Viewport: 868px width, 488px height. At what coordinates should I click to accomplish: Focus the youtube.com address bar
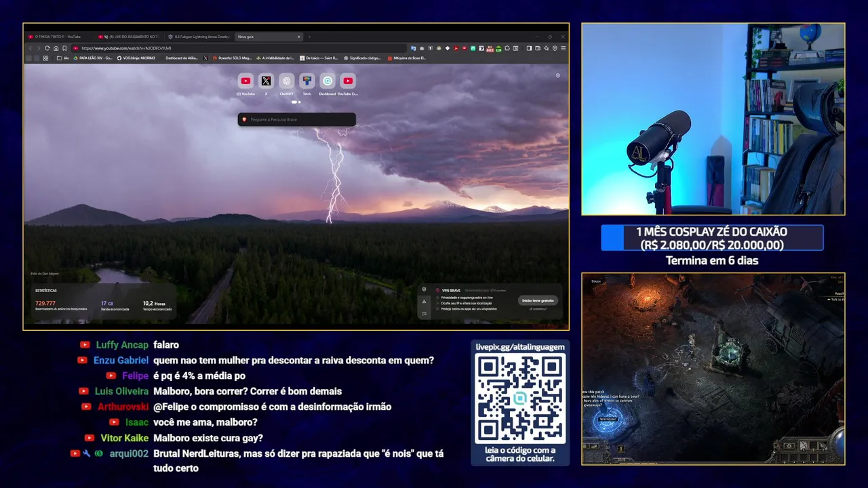click(x=237, y=48)
